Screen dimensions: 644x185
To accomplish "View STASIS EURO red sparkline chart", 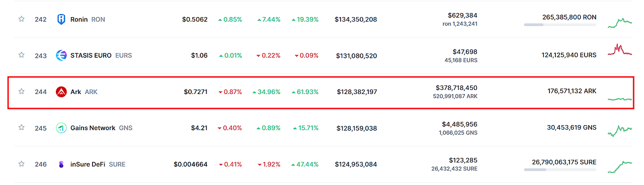I will [x=620, y=50].
